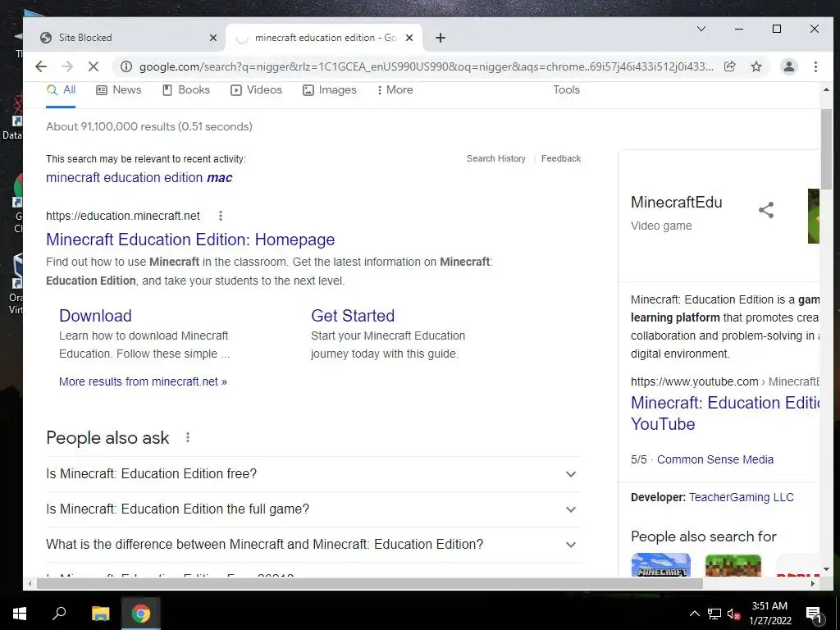840x630 pixels.
Task: Click the address bar URL
Action: (426, 66)
